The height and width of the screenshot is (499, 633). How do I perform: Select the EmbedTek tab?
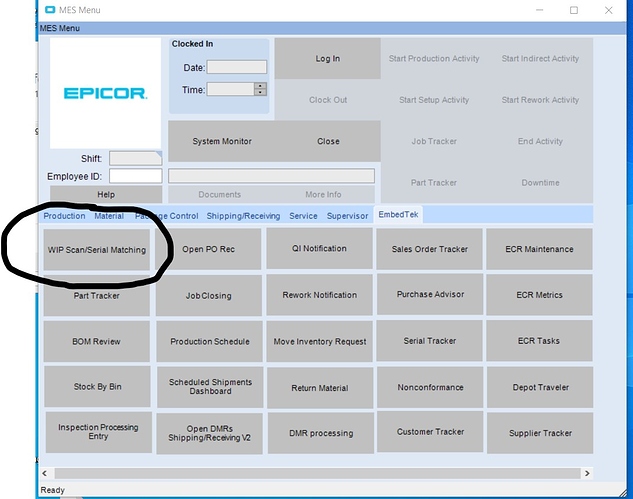pos(398,214)
